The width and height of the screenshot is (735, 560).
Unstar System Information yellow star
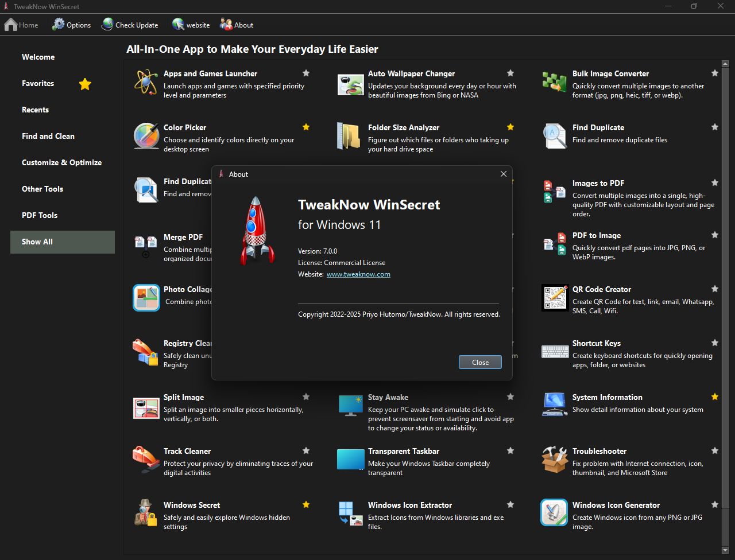[x=715, y=396]
